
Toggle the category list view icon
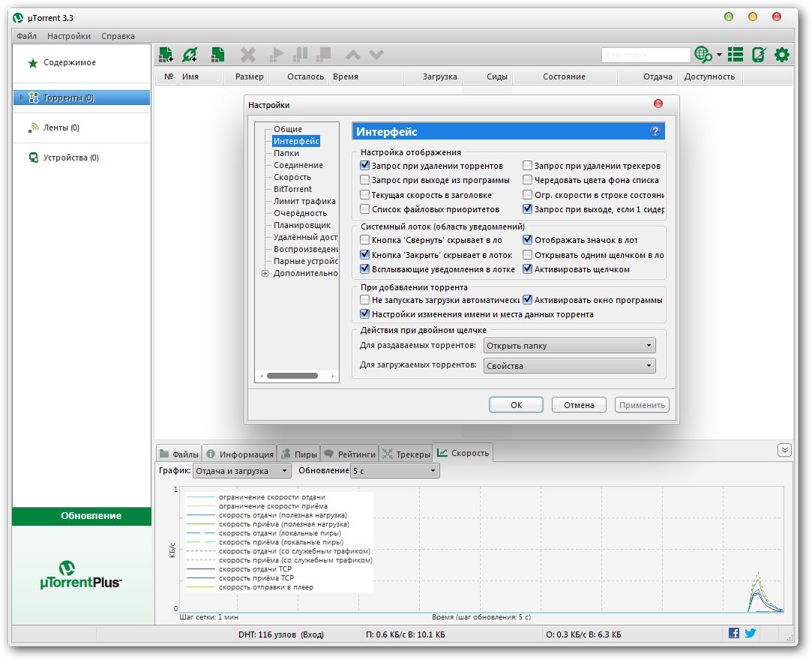(x=736, y=55)
